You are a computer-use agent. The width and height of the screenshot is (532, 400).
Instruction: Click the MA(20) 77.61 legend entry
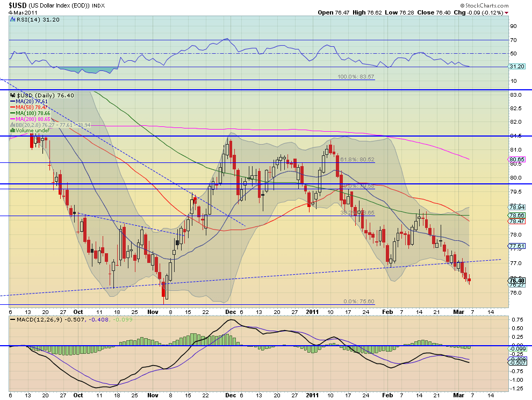pyautogui.click(x=32, y=102)
